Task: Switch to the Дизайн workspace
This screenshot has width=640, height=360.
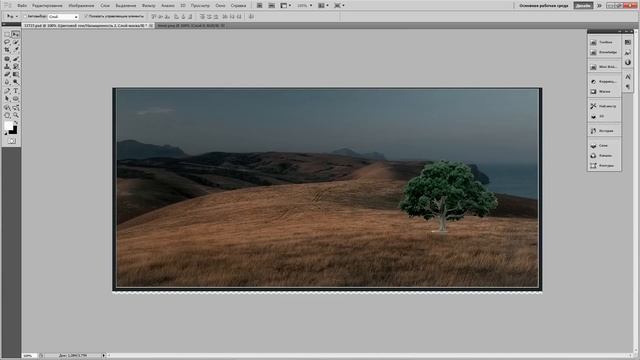Action: [x=583, y=6]
